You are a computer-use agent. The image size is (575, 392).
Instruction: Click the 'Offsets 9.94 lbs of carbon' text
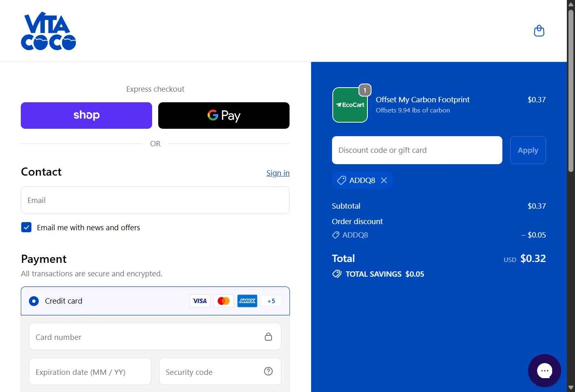[413, 110]
